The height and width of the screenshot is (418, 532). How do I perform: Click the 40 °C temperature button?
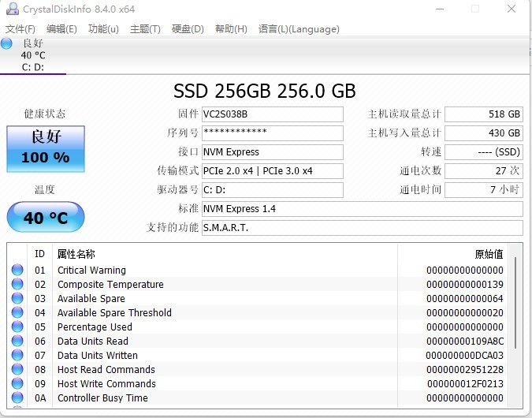click(46, 217)
